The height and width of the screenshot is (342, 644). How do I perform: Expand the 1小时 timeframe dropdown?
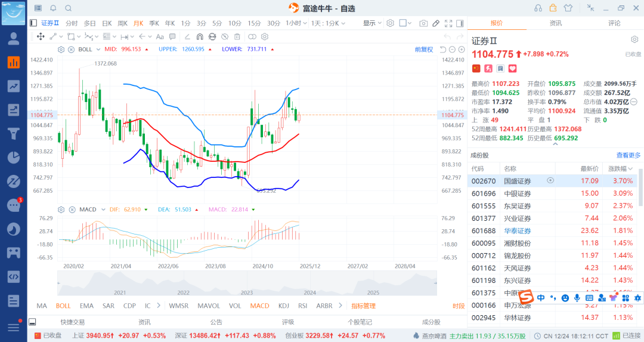point(295,23)
